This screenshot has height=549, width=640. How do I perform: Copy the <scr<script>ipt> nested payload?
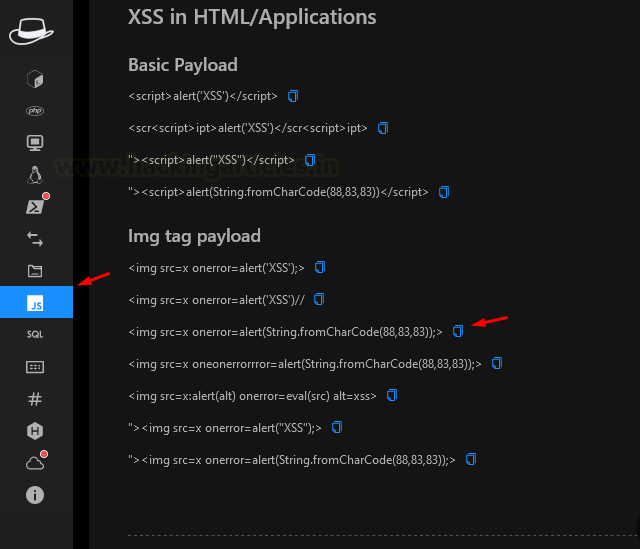[382, 128]
